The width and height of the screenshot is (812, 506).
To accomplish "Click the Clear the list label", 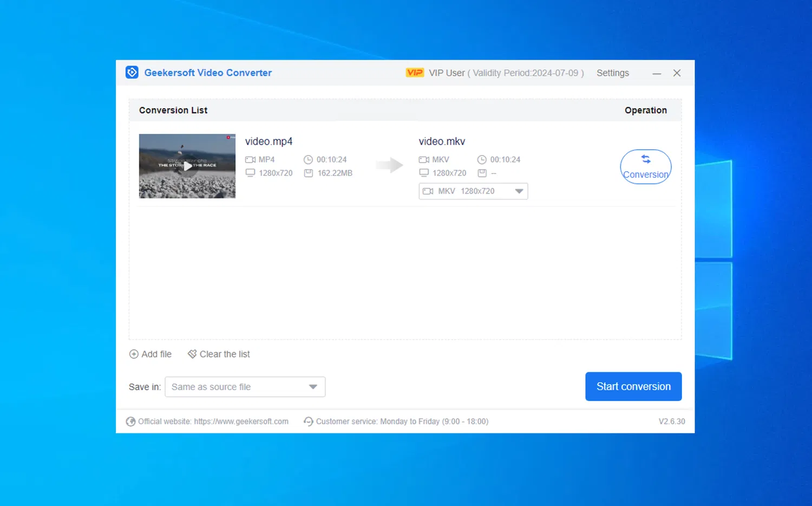I will 225,354.
